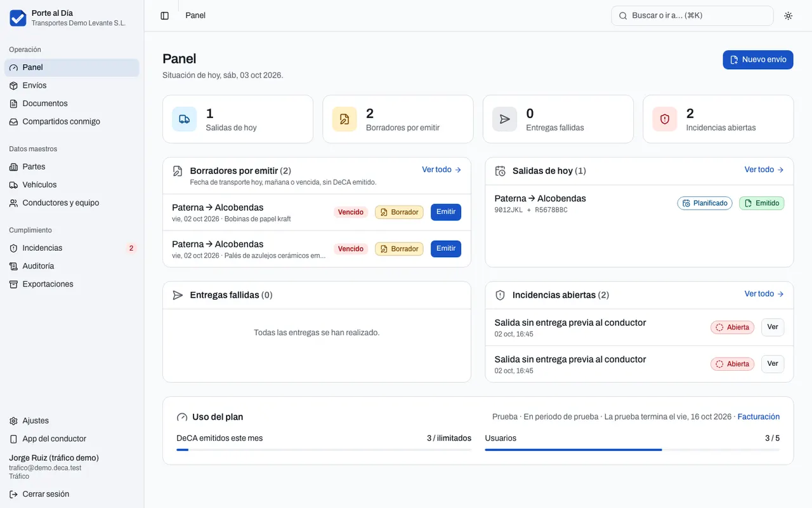
Task: Toggle the sidebar with the panel icon
Action: coord(165,16)
